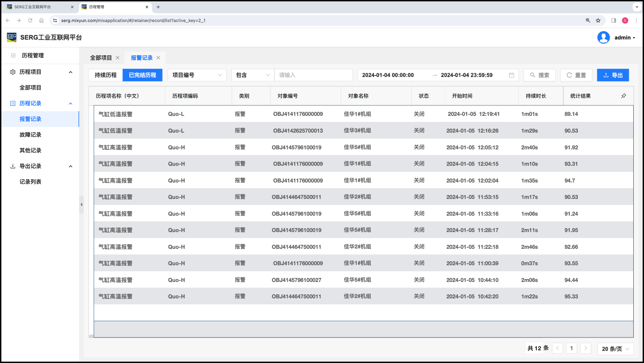Click the browser reload icon

(30, 20)
